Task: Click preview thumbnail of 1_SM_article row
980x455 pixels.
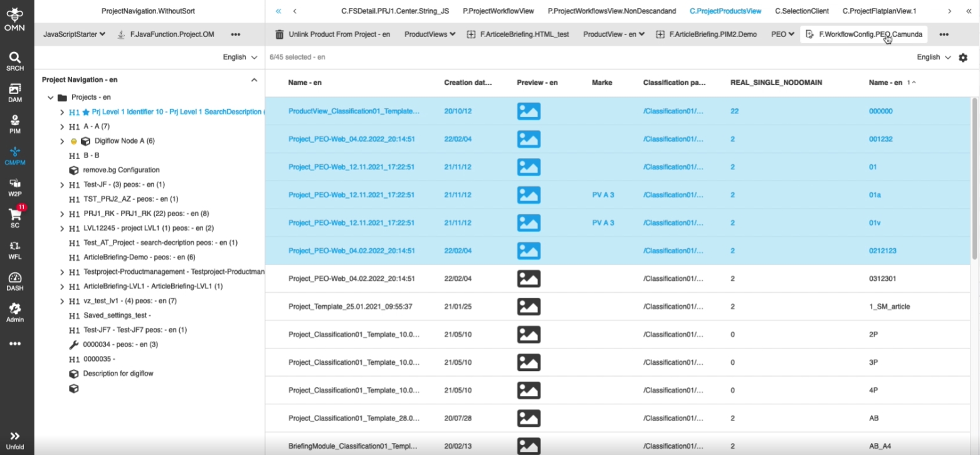Action: [x=529, y=306]
